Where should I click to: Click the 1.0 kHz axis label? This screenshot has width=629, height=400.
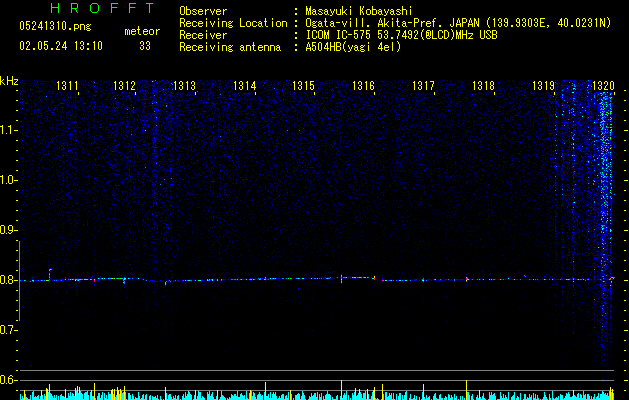click(x=8, y=180)
